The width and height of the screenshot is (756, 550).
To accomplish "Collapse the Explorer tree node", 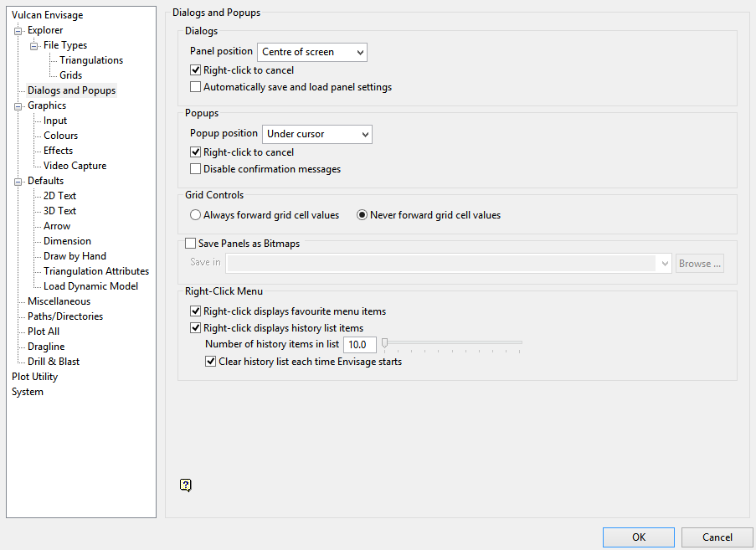I will point(18,31).
